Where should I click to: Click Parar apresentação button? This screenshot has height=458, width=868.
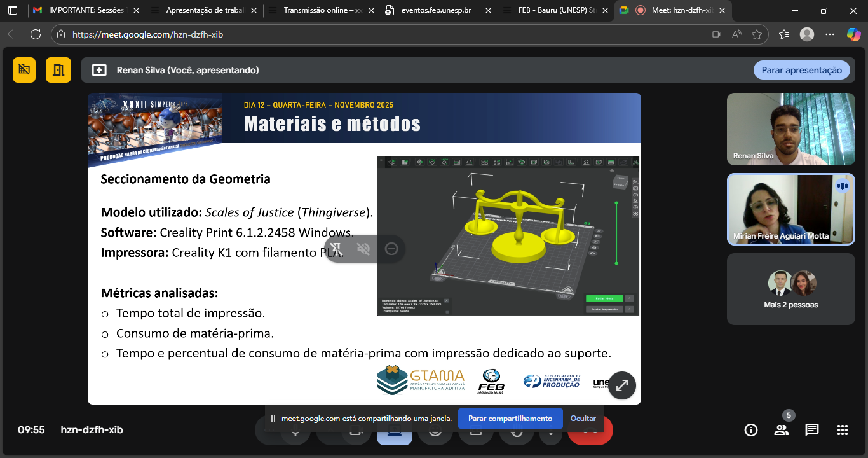[801, 70]
